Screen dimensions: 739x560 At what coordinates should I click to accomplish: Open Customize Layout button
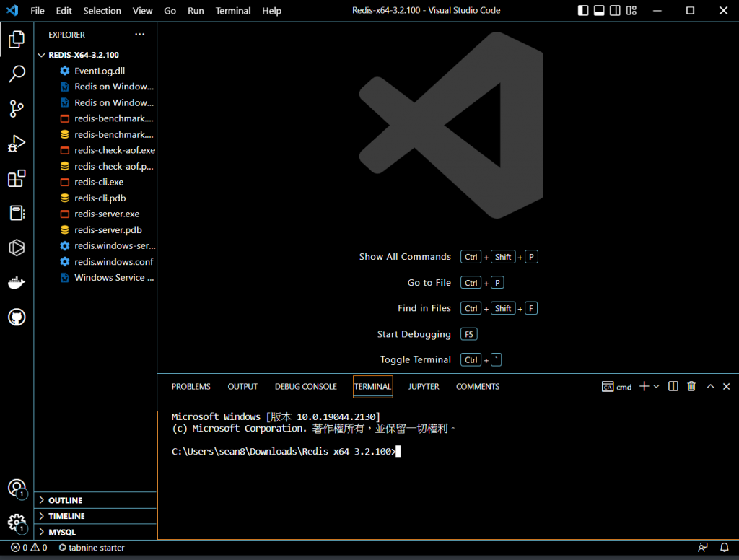point(631,10)
